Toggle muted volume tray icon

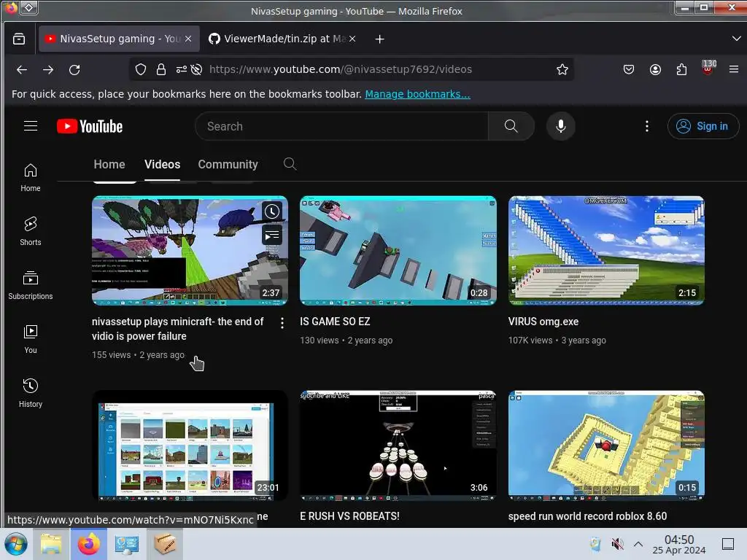point(617,544)
